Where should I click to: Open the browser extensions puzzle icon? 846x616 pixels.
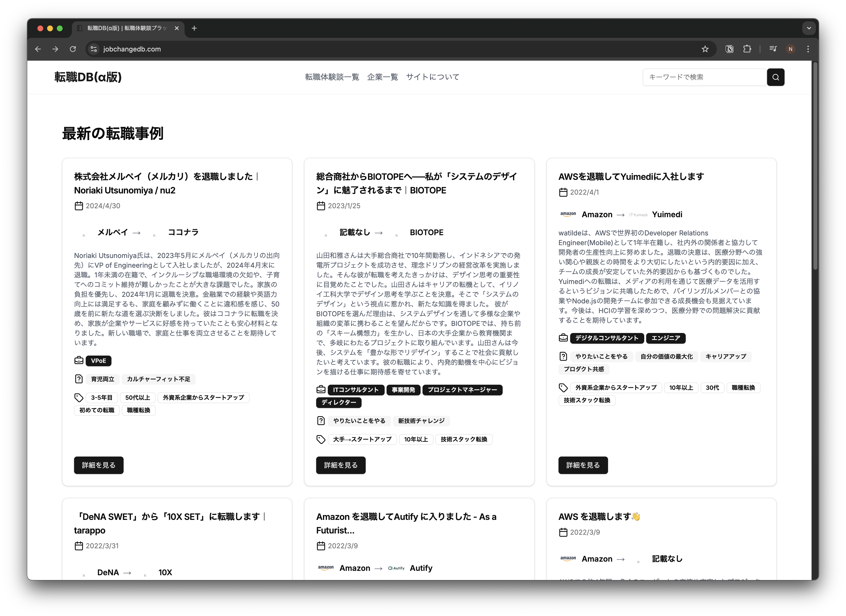click(747, 49)
